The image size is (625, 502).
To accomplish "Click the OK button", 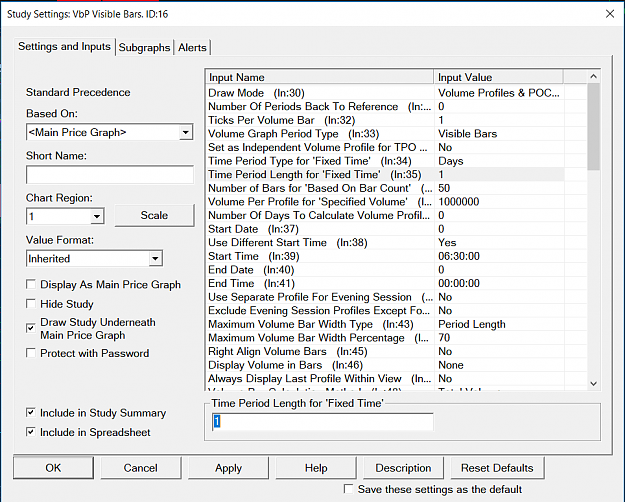I will tap(53, 468).
